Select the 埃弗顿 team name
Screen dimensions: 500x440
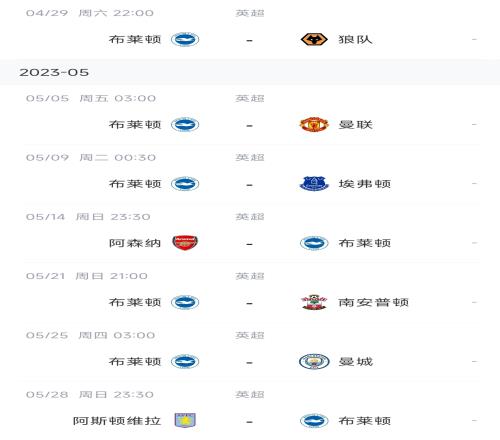tap(364, 184)
